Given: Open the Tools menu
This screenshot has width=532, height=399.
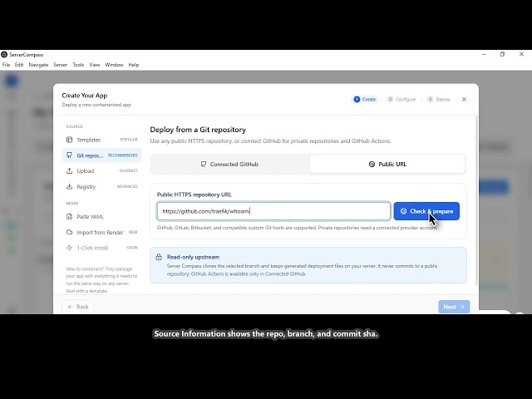Looking at the screenshot, I should pyautogui.click(x=78, y=65).
